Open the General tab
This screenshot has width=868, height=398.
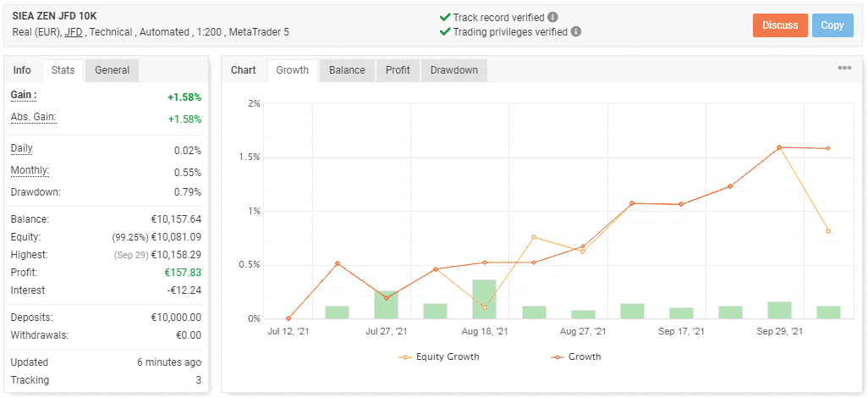click(112, 70)
